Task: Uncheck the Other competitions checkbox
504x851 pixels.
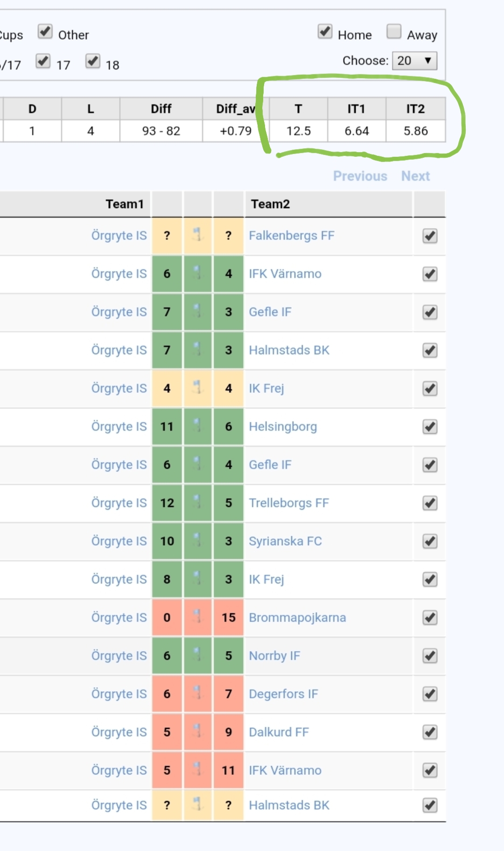Action: [45, 32]
